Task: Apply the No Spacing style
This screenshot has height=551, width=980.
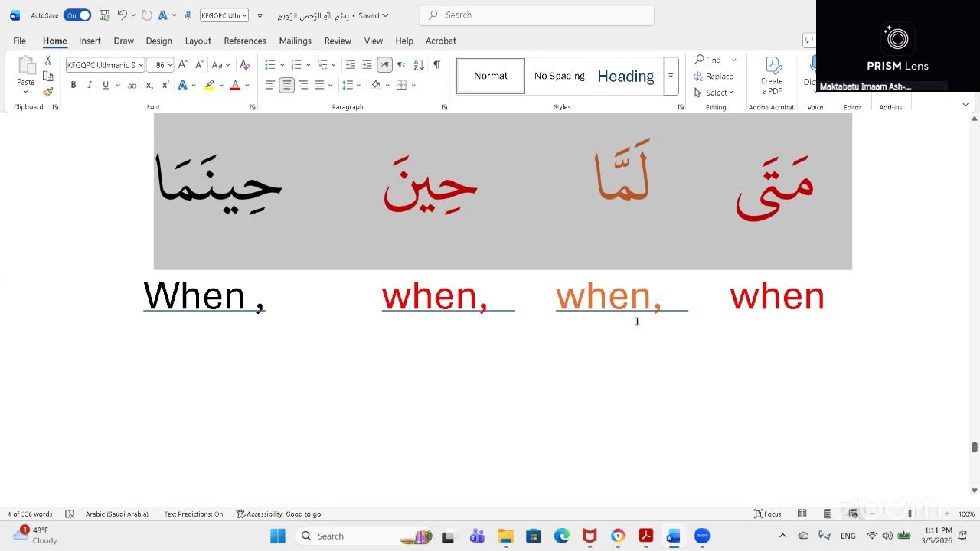Action: coord(559,76)
